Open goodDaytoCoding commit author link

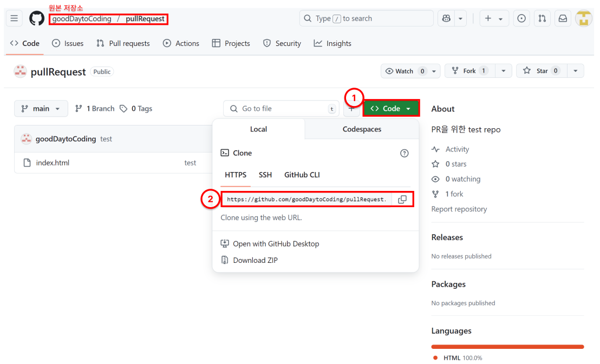[x=66, y=139]
